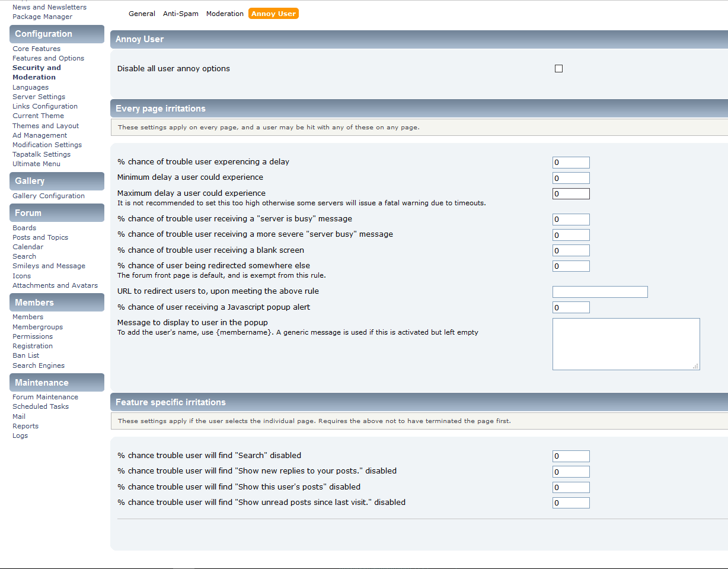Viewport: 728px width, 569px height.
Task: Open Scheduled Tasks under Maintenance
Action: [40, 406]
